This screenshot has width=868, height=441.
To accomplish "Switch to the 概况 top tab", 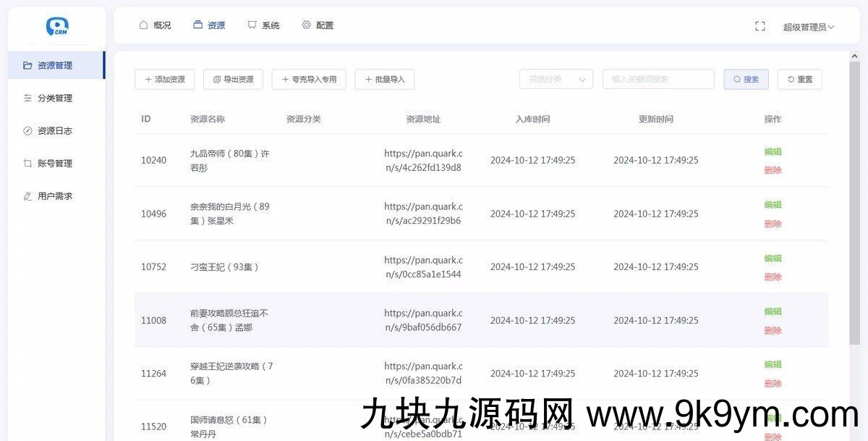I will click(x=155, y=25).
